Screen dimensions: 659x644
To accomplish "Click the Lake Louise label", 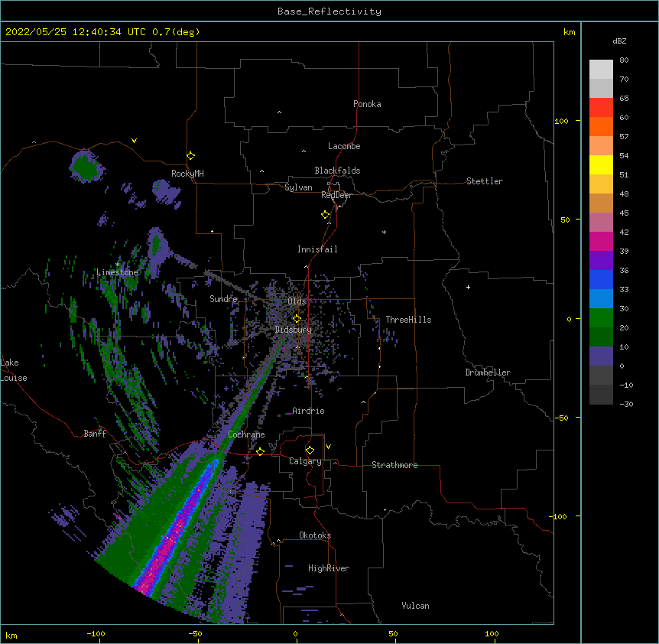I will (x=14, y=370).
